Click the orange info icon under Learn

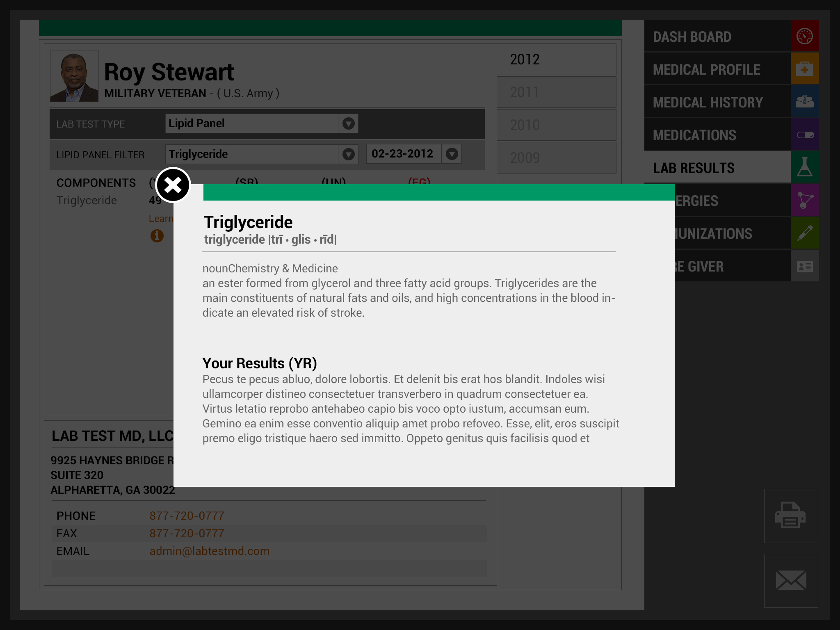click(157, 236)
